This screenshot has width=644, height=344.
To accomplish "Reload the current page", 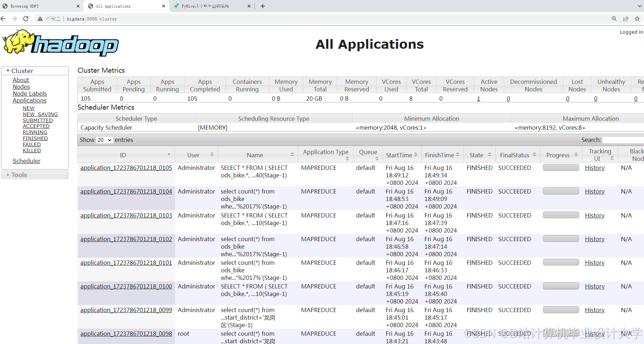I will (25, 19).
